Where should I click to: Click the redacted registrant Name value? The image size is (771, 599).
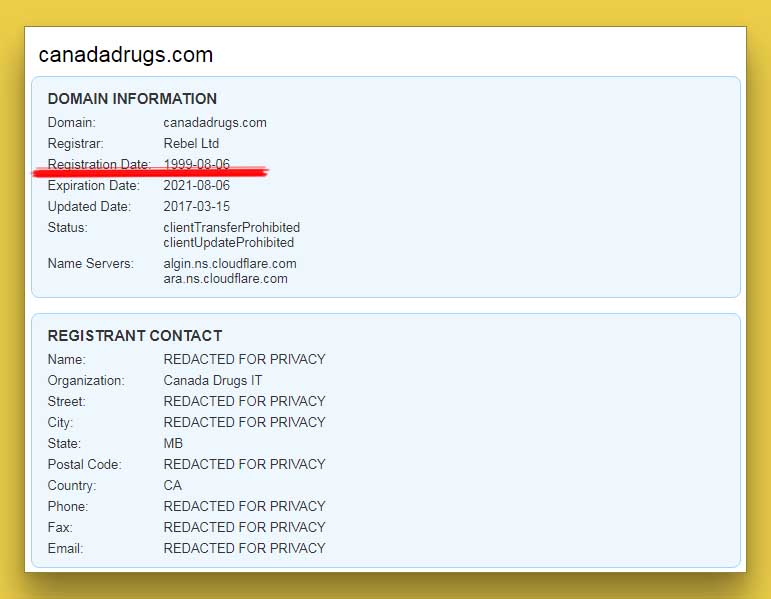244,359
